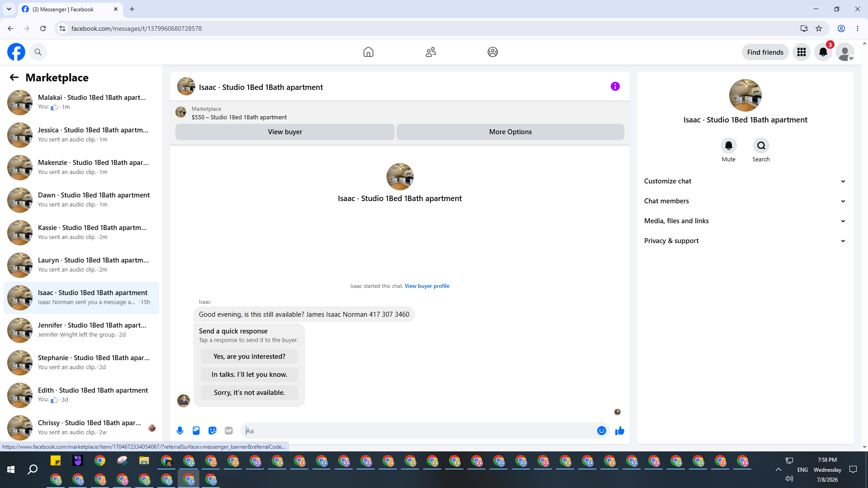Open notifications bell with 3 badge
Screen dimensions: 868x488
coord(823,52)
